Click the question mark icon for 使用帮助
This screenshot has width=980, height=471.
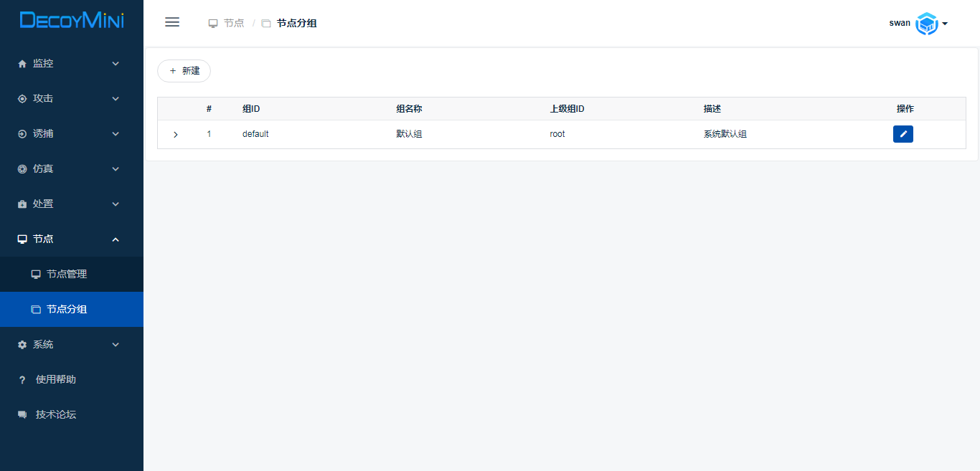tap(22, 380)
